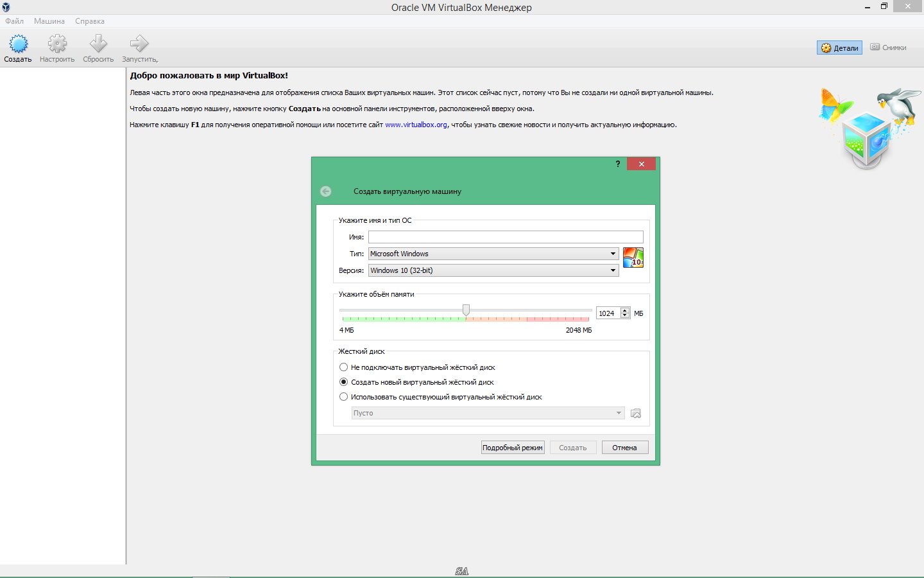Screen dimensions: 924x578
Task: Click the browse disk file folder icon
Action: coord(636,413)
